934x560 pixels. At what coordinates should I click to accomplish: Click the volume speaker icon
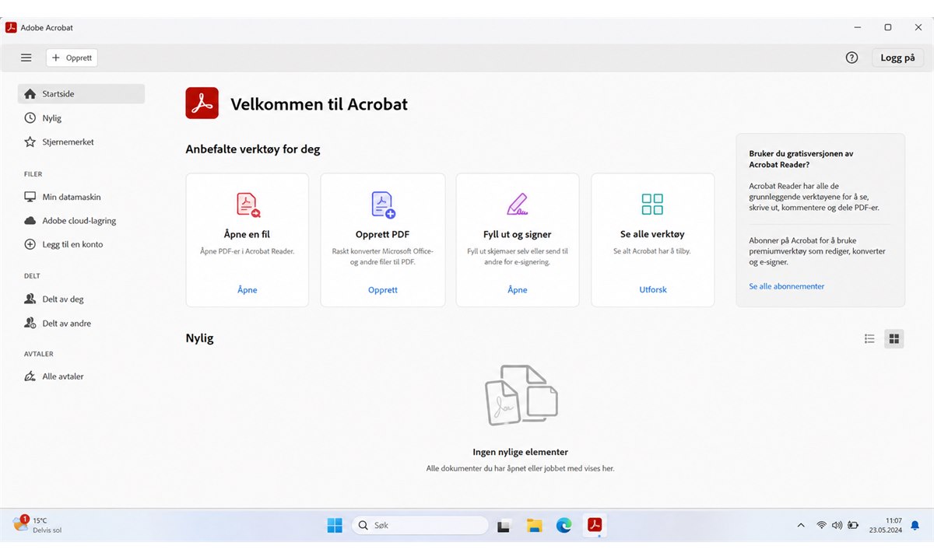(x=837, y=526)
